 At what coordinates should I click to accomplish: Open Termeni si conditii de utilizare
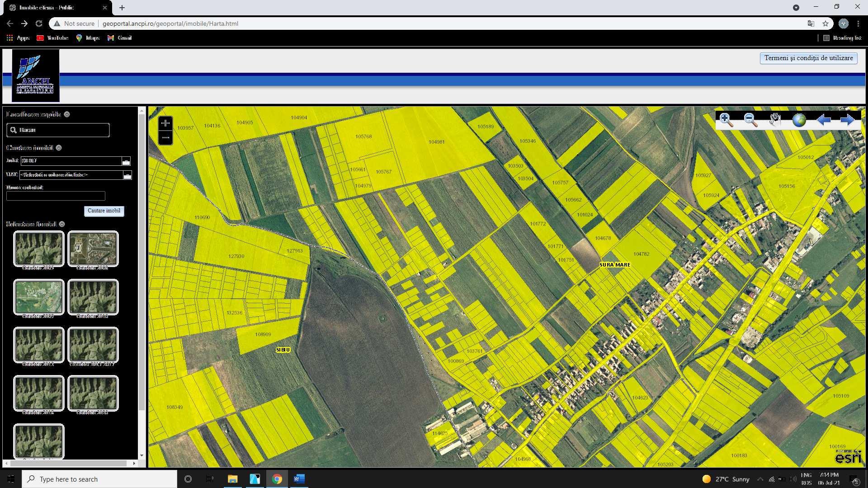[x=808, y=58]
